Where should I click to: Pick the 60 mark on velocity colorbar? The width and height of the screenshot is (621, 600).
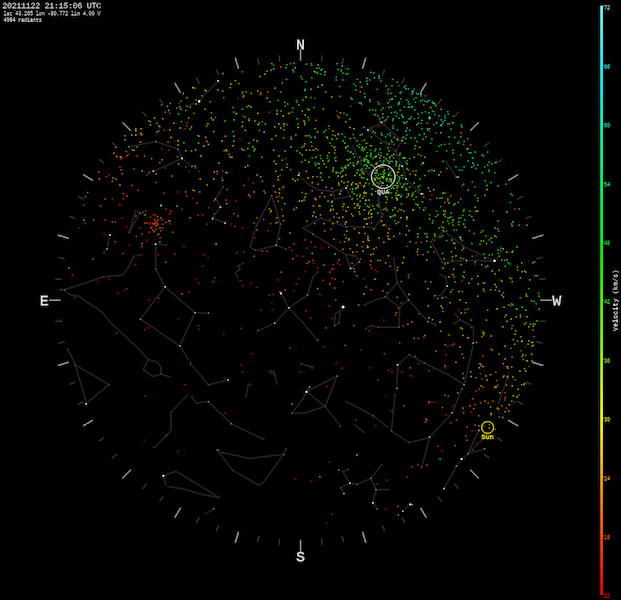tap(607, 126)
